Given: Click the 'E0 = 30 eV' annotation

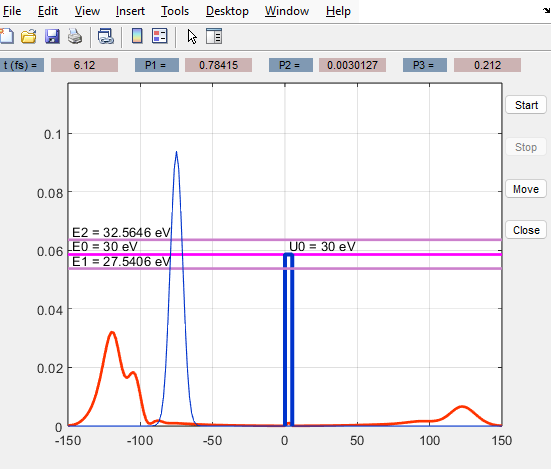Looking at the screenshot, I should 105,247.
